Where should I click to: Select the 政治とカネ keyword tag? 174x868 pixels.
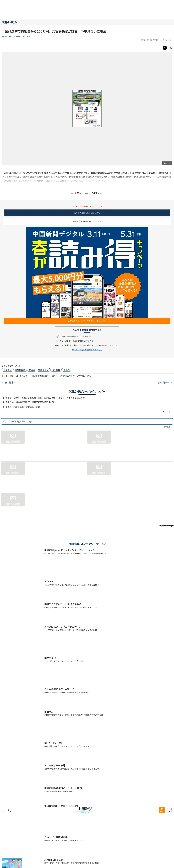pyautogui.click(x=43, y=370)
